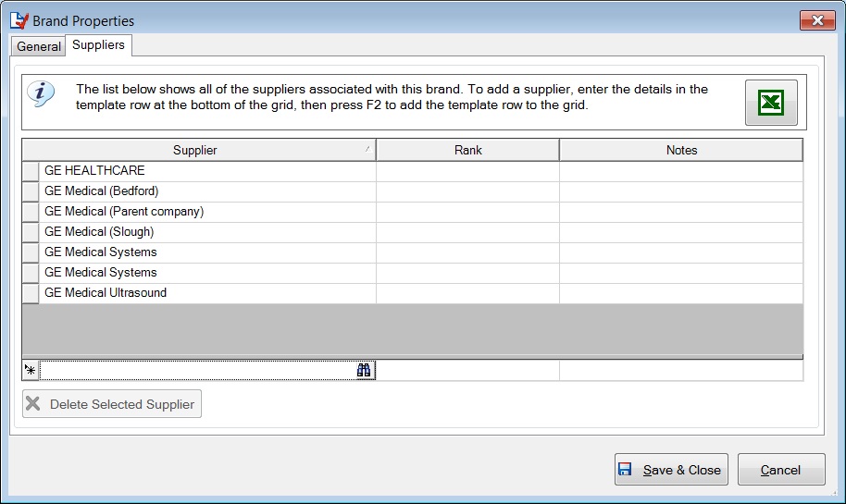Image resolution: width=846 pixels, height=504 pixels.
Task: Click Save & Close
Action: point(671,470)
